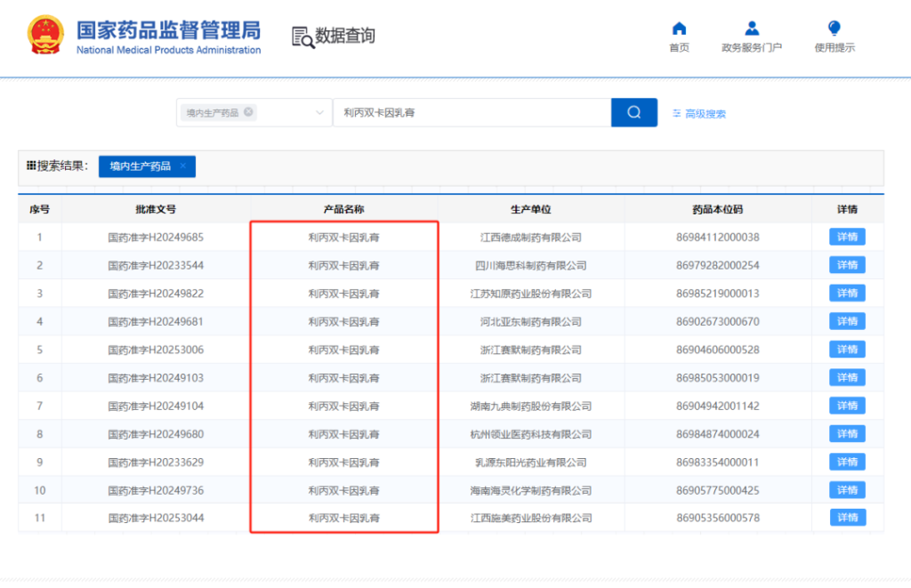Open the 政务服务门户 portal icon
This screenshot has width=911, height=588.
pos(751,28)
